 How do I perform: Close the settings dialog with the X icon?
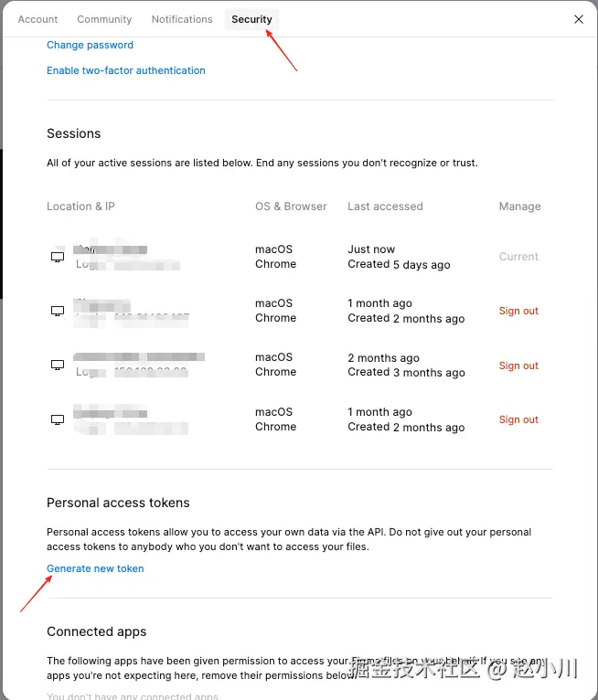[x=579, y=19]
